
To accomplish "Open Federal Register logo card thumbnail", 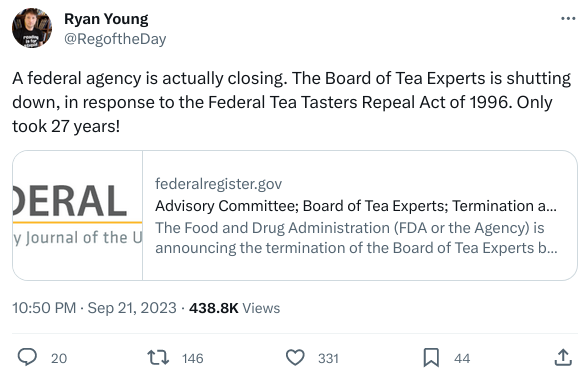I will tap(78, 215).
